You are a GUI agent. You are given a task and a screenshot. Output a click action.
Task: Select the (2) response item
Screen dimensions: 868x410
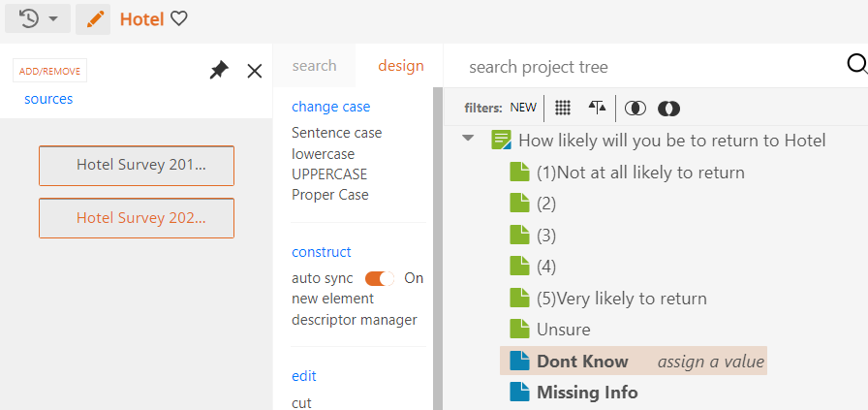(546, 204)
